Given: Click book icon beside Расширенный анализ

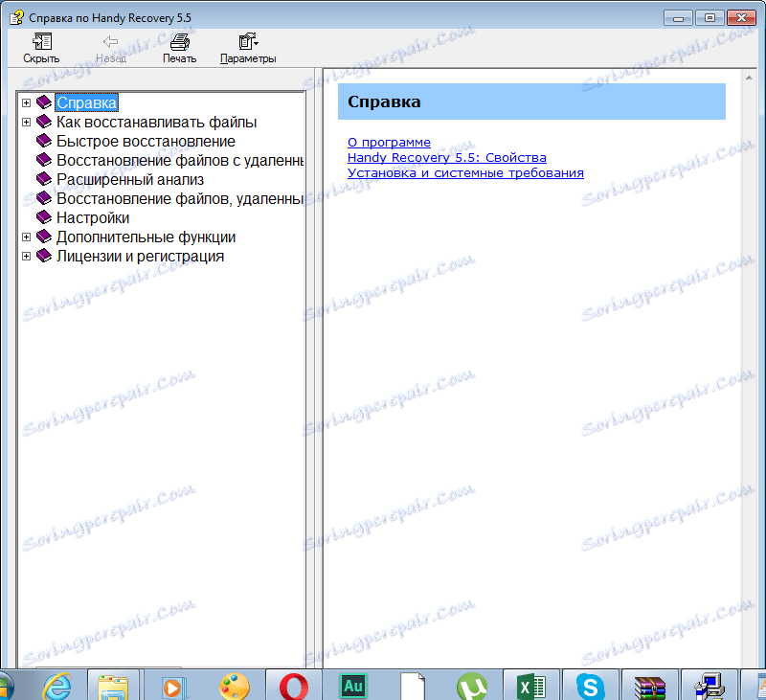Looking at the screenshot, I should [x=44, y=179].
